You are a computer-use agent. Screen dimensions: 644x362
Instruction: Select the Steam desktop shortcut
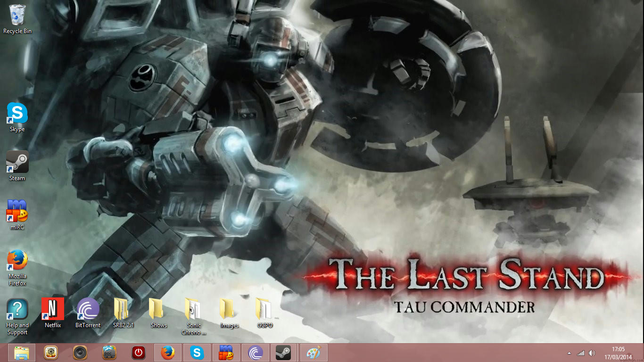point(17,166)
